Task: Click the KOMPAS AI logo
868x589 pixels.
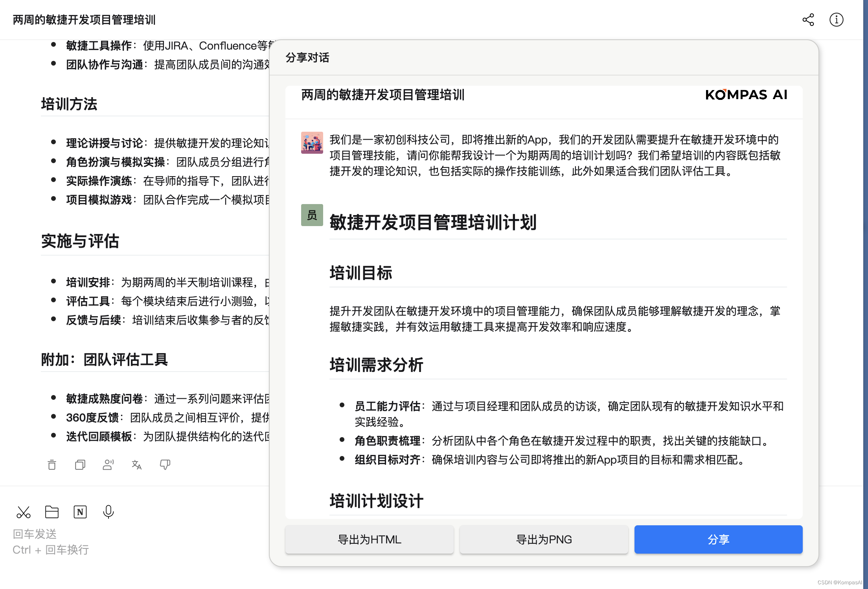Action: coord(746,95)
